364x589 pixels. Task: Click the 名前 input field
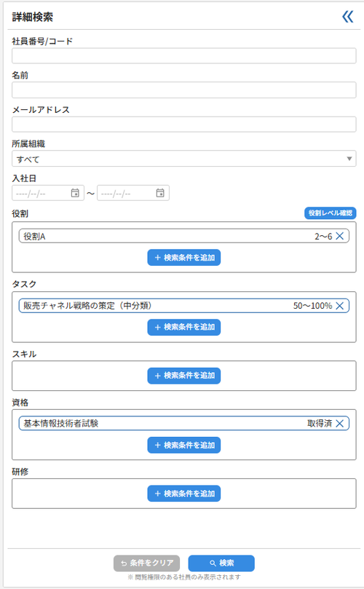click(184, 90)
